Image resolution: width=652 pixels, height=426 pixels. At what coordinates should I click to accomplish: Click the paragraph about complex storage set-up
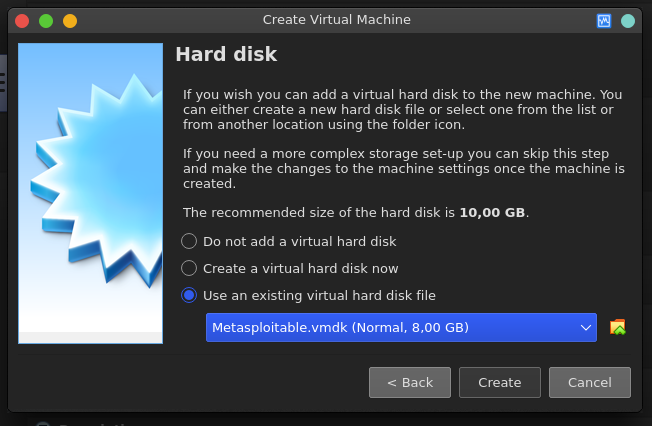tap(404, 168)
